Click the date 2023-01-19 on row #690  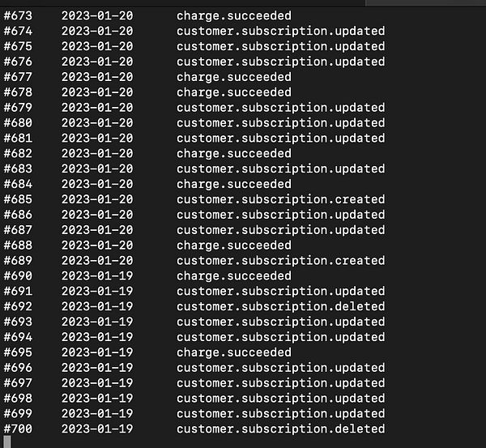(x=97, y=276)
